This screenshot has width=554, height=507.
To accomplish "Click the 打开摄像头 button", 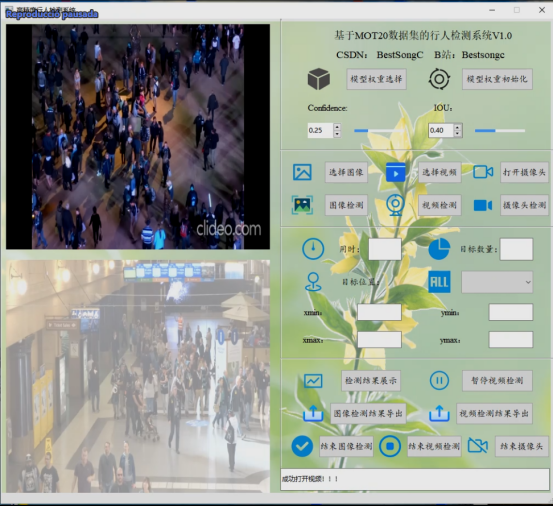I will point(524,172).
